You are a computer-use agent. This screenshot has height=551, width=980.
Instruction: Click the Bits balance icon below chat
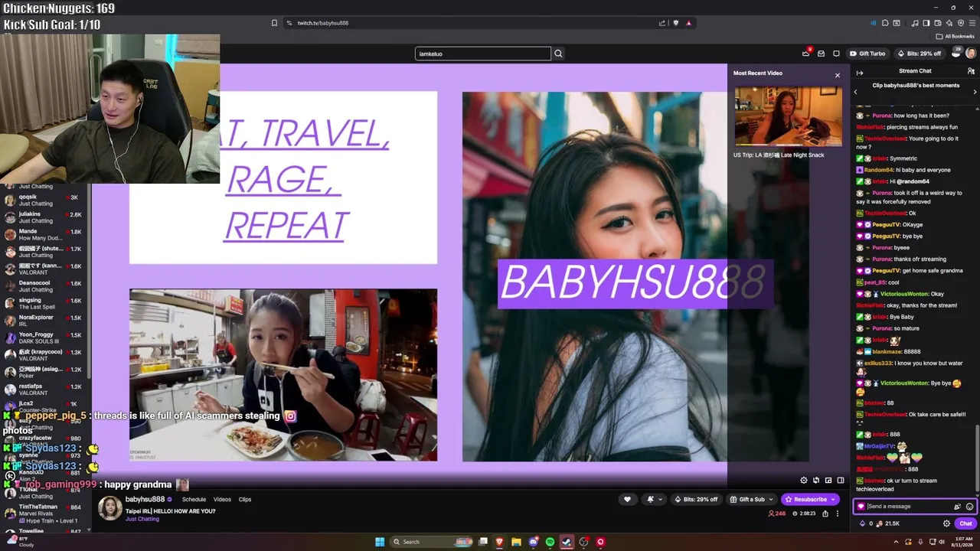tap(863, 523)
